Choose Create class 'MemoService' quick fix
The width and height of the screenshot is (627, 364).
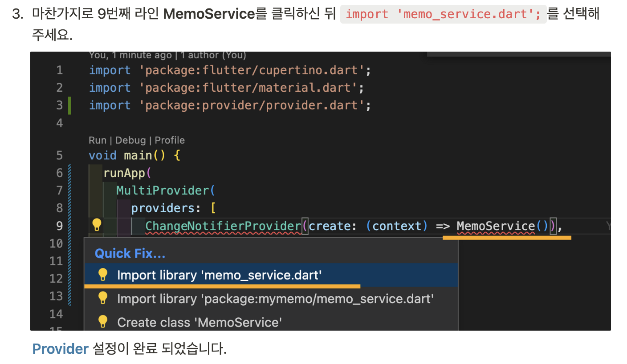271,322
